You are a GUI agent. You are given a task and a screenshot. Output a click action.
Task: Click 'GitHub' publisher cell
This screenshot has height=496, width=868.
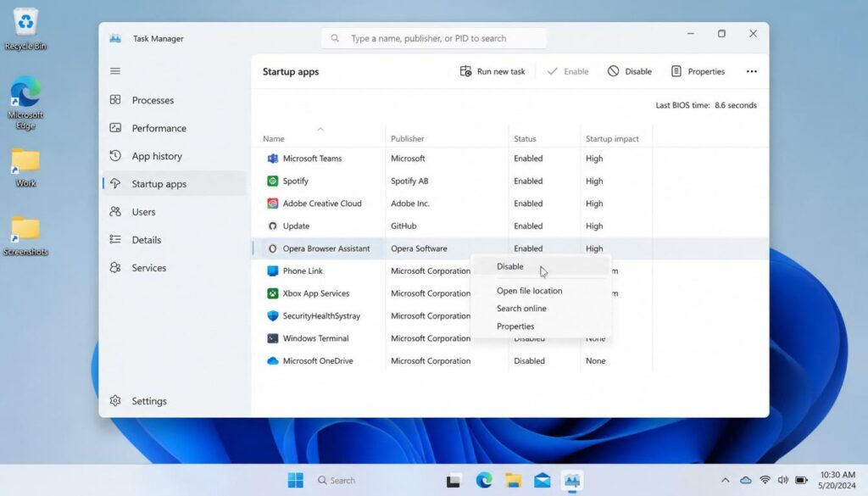pos(403,226)
